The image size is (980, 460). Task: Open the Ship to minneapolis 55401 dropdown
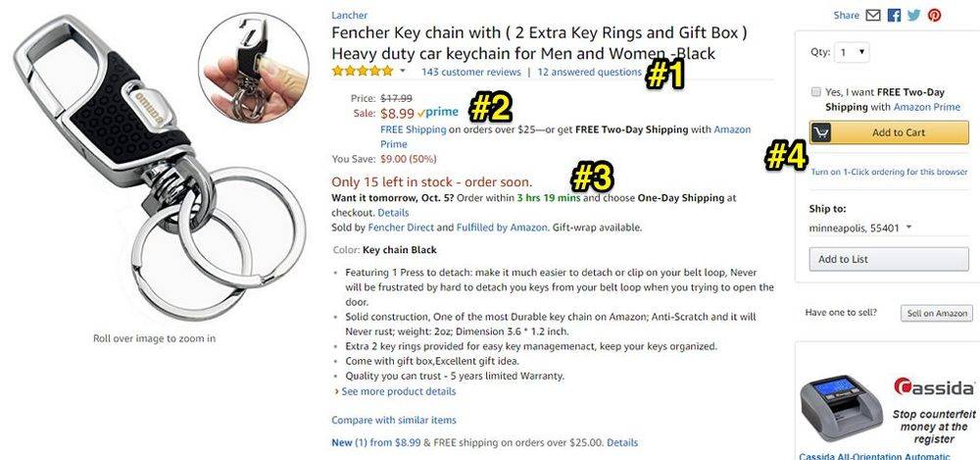coord(860,228)
